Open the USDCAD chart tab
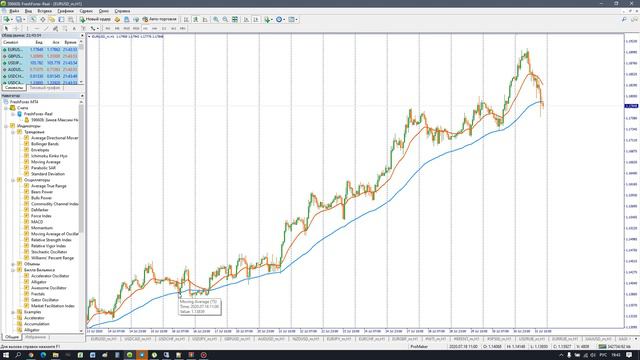This screenshot has height=360, width=640. tap(138, 339)
